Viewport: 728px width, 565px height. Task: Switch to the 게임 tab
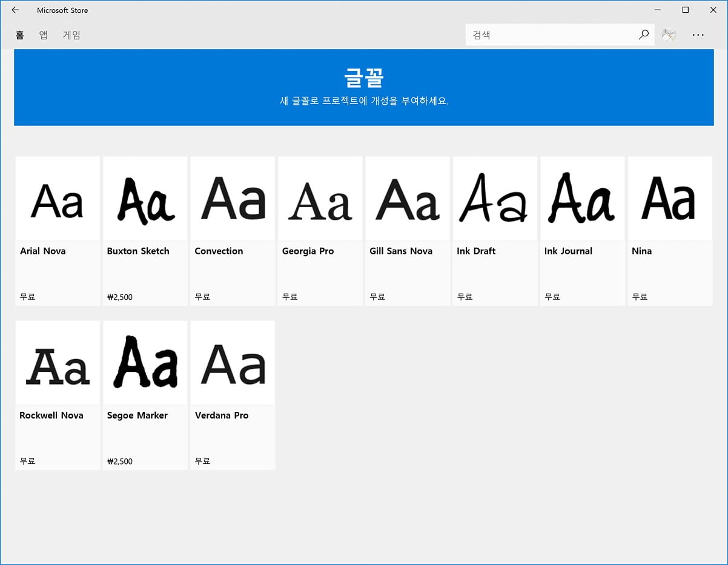(71, 35)
